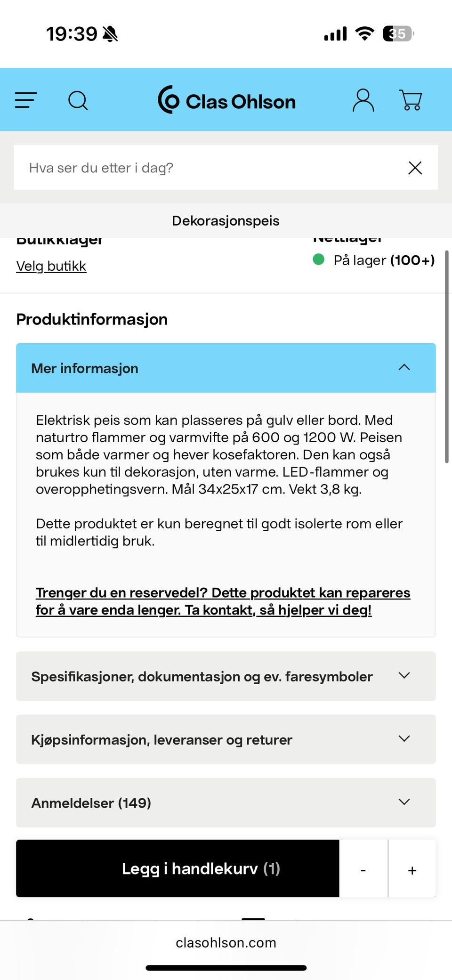Open the hamburger menu icon
Viewport: 452px width, 980px height.
point(26,100)
